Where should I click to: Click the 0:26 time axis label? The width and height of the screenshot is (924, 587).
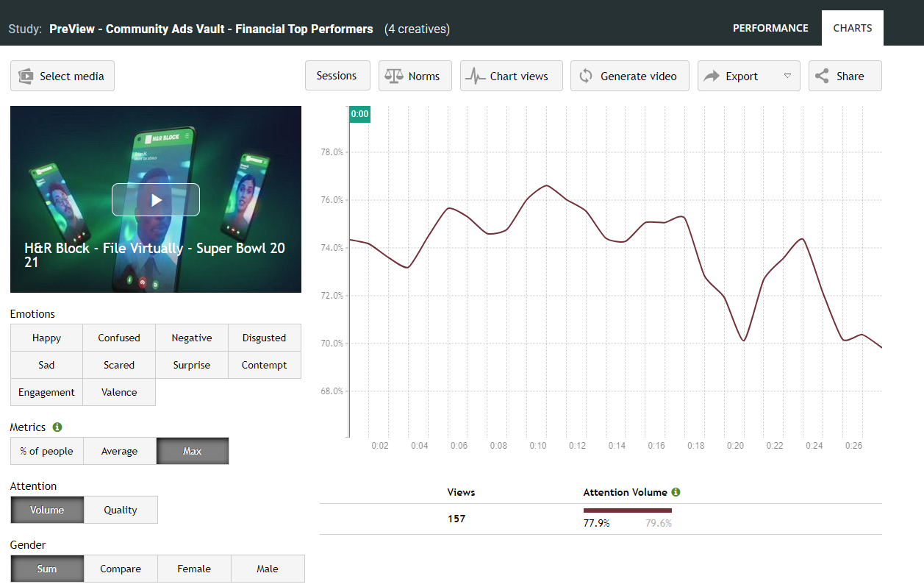tap(853, 446)
